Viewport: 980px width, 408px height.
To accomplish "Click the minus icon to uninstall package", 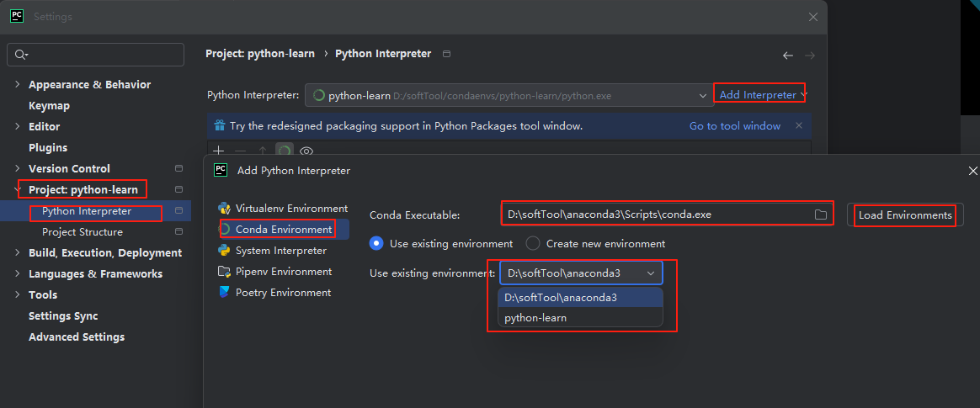I will 240,151.
